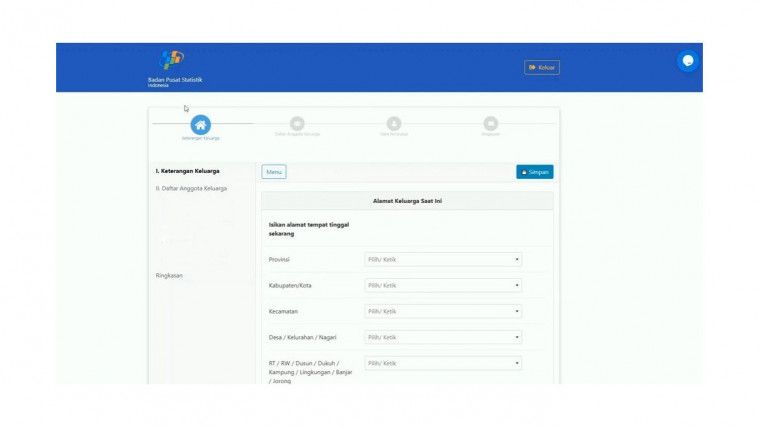The height and width of the screenshot is (427, 759).
Task: Expand the Kecamatan dropdown
Action: coord(443,311)
